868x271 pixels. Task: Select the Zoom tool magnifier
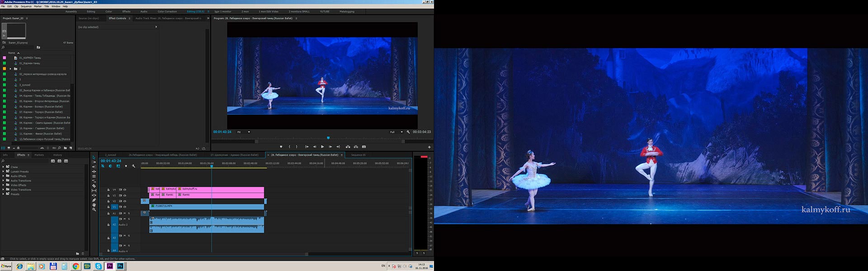pos(94,210)
